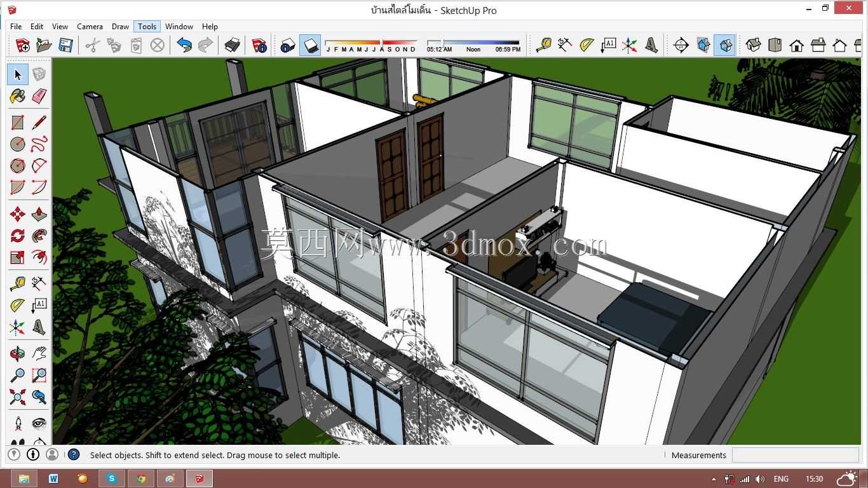Select the Axes tool in top toolbar
The width and height of the screenshot is (868, 488).
630,45
